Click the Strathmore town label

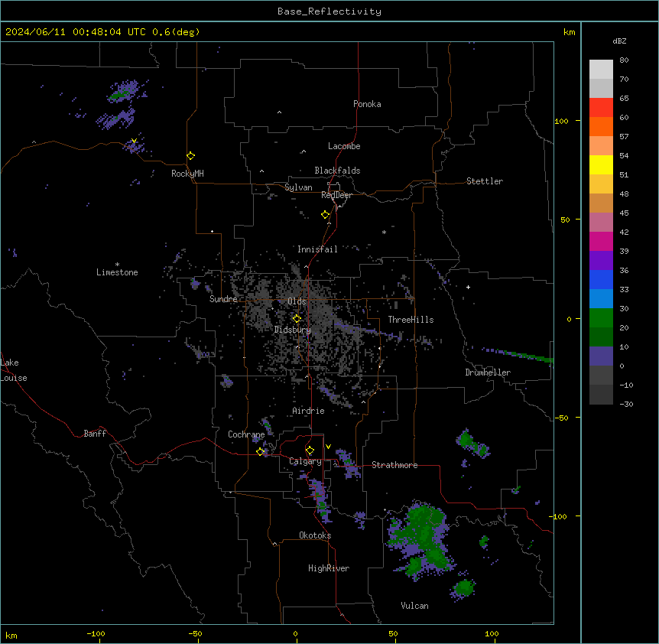pyautogui.click(x=394, y=465)
